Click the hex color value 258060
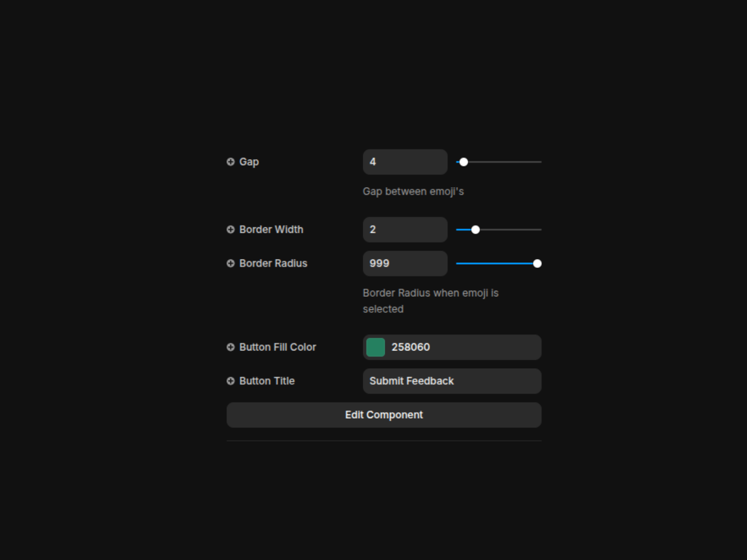747x560 pixels. click(411, 347)
